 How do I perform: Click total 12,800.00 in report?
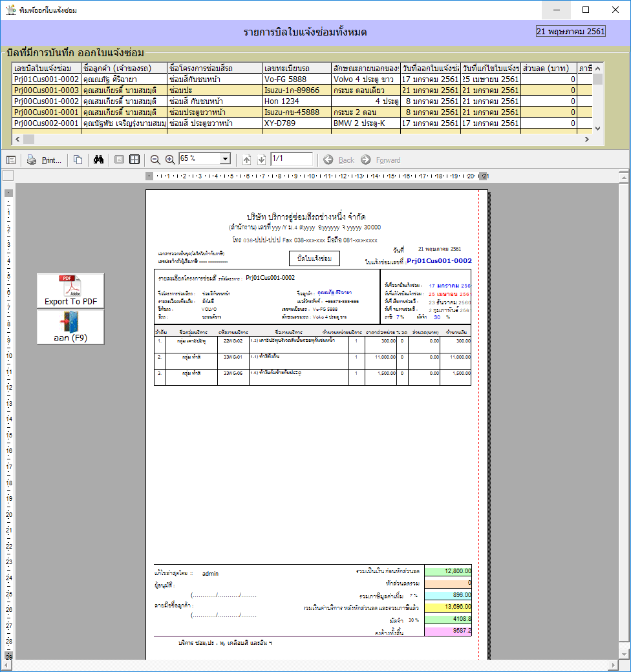click(448, 571)
